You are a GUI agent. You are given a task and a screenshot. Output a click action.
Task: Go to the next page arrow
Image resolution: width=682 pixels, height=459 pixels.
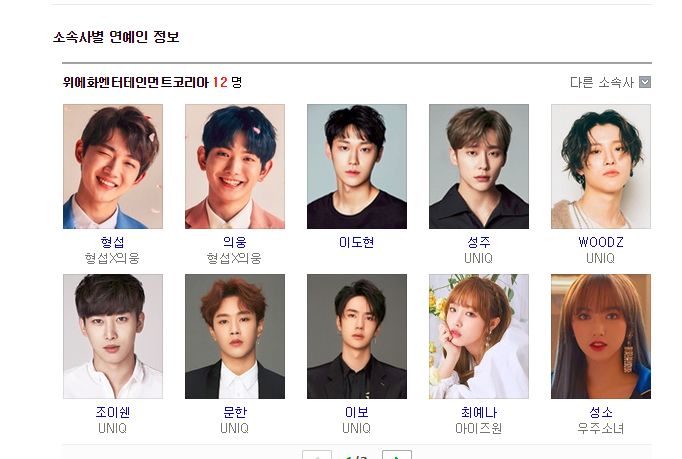[397, 455]
